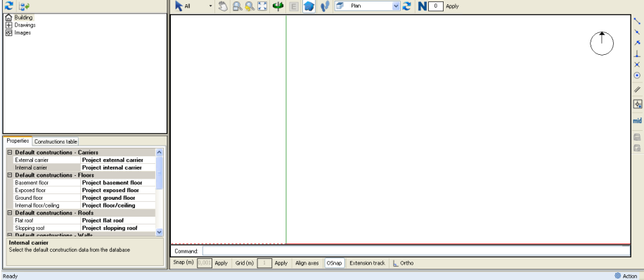Click the Grid (m) value field
Viewport: 644px width, 280px height.
[264, 263]
